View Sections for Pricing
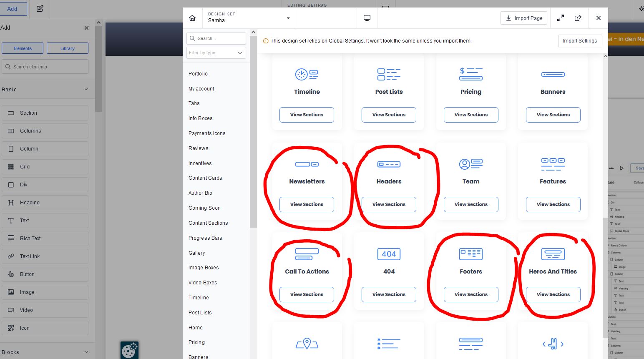 pos(471,115)
